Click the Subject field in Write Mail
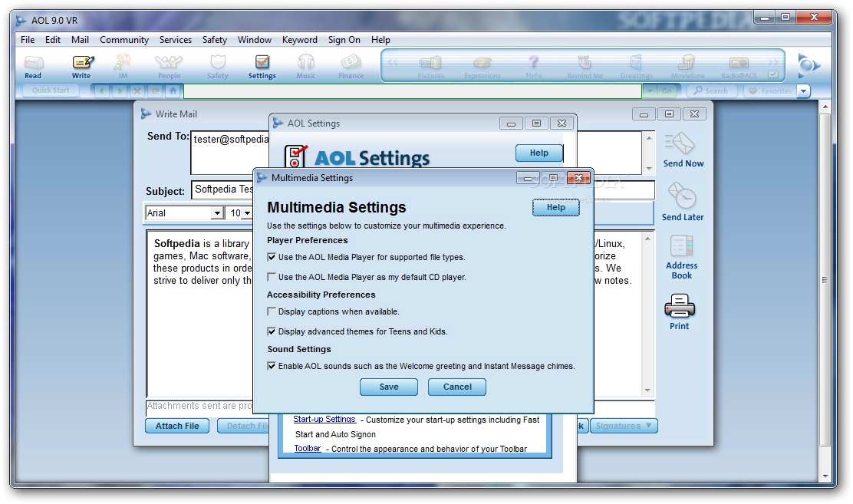 423,189
